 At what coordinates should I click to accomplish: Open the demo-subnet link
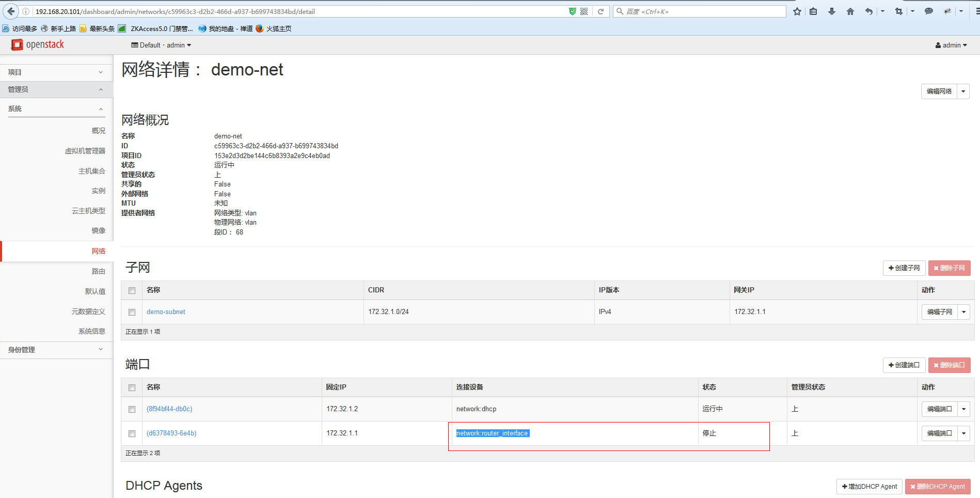166,312
